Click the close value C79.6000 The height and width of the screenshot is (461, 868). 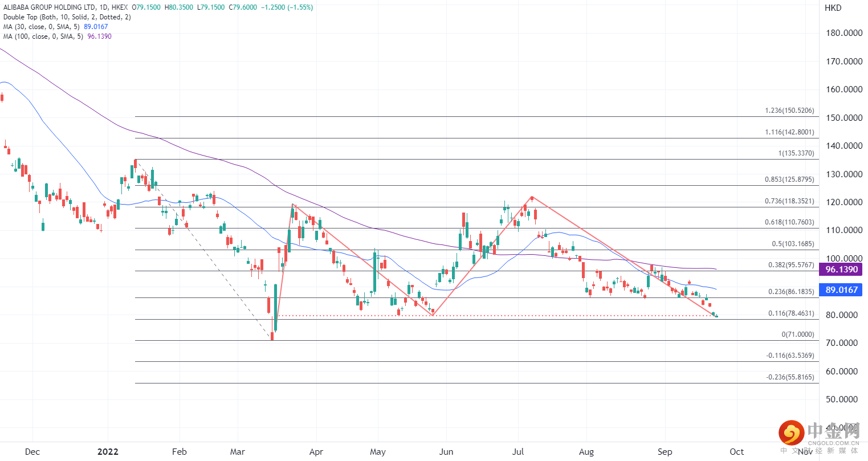pos(243,7)
